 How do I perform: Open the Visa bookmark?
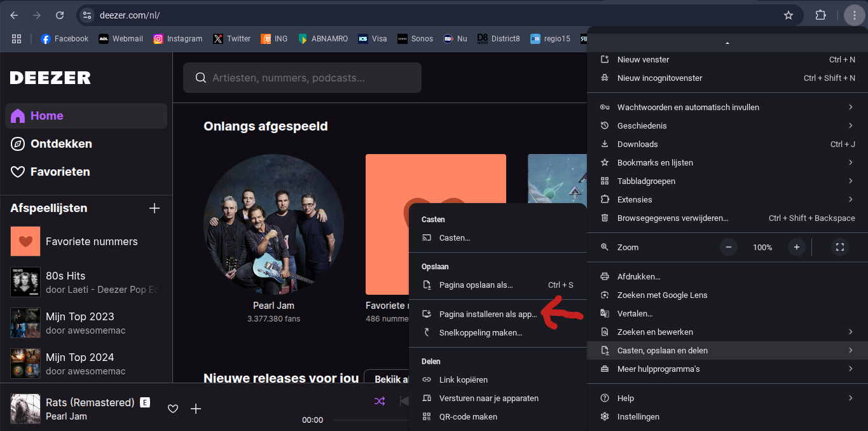coord(373,39)
